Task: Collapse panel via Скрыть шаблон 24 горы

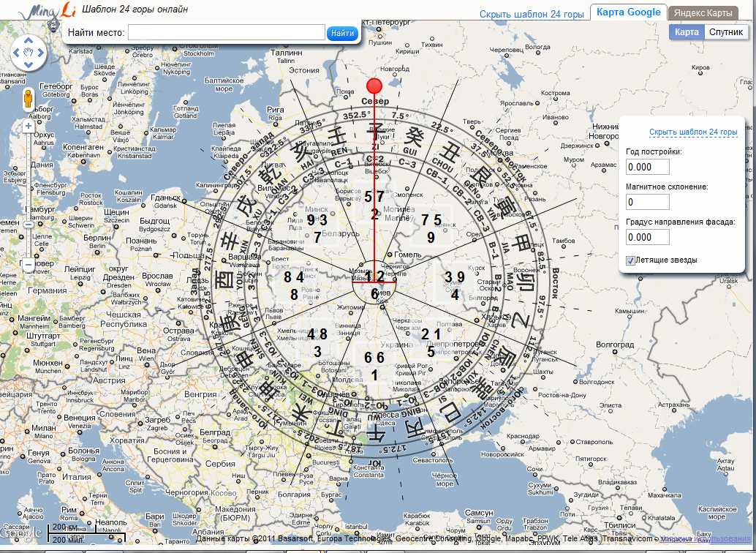Action: click(x=692, y=132)
